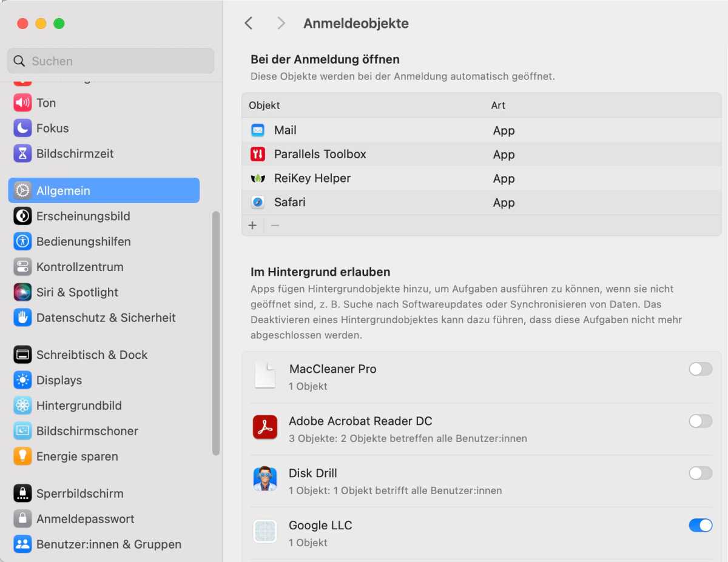
Task: Go back with the left chevron
Action: coord(248,23)
